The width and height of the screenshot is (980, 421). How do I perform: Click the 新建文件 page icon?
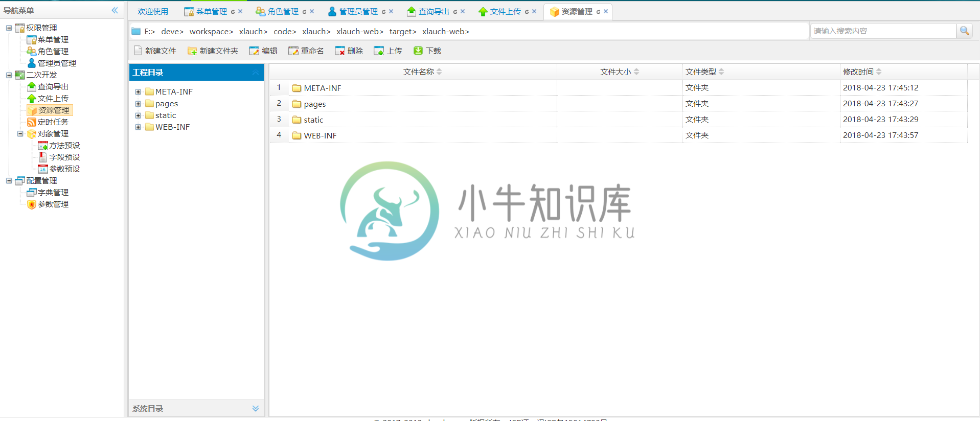(x=138, y=51)
